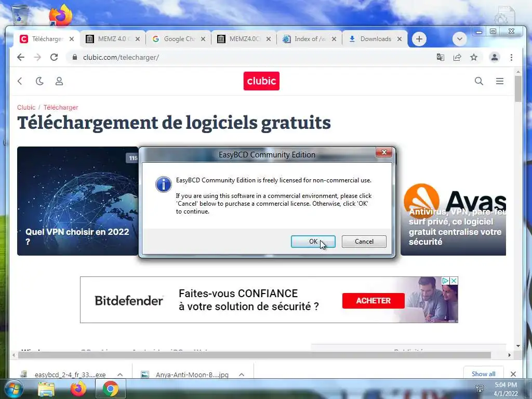Close the EasyBCD Community Edition dialog

(x=384, y=152)
